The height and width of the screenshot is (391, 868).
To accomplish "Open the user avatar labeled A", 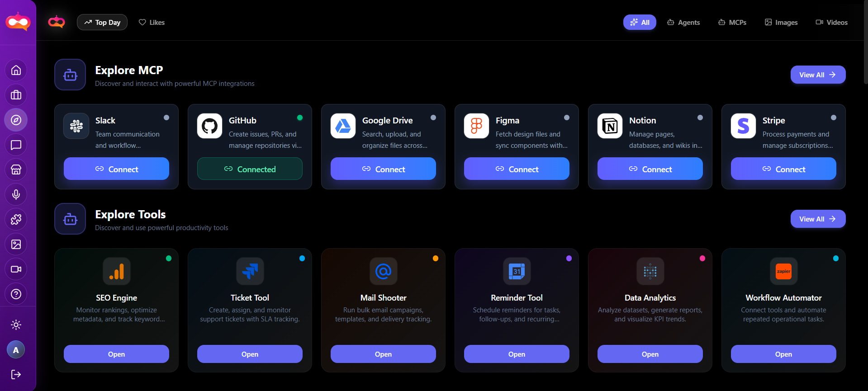I will click(x=16, y=350).
